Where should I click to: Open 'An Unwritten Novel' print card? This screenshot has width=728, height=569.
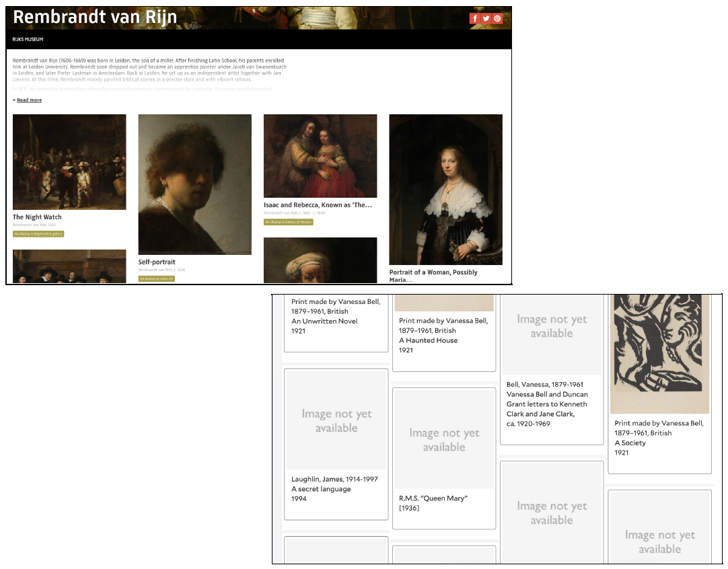click(x=336, y=324)
